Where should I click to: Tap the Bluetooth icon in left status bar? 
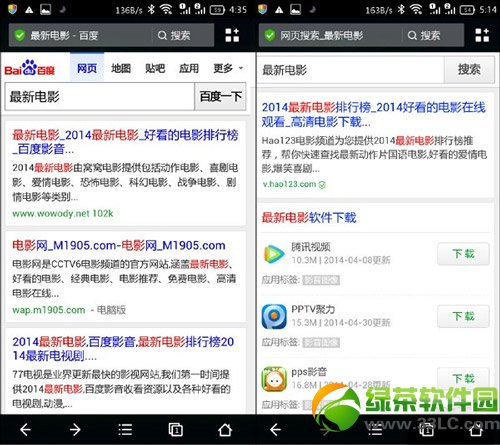click(x=151, y=9)
